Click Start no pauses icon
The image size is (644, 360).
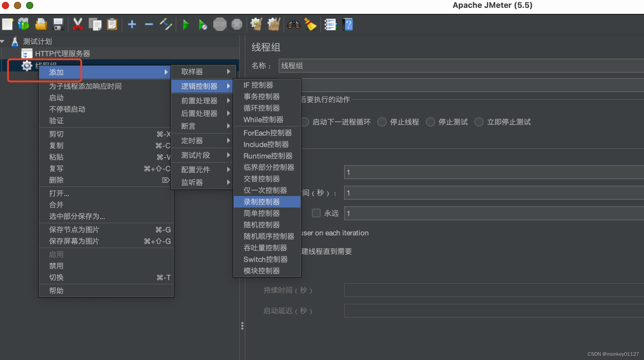coord(203,24)
